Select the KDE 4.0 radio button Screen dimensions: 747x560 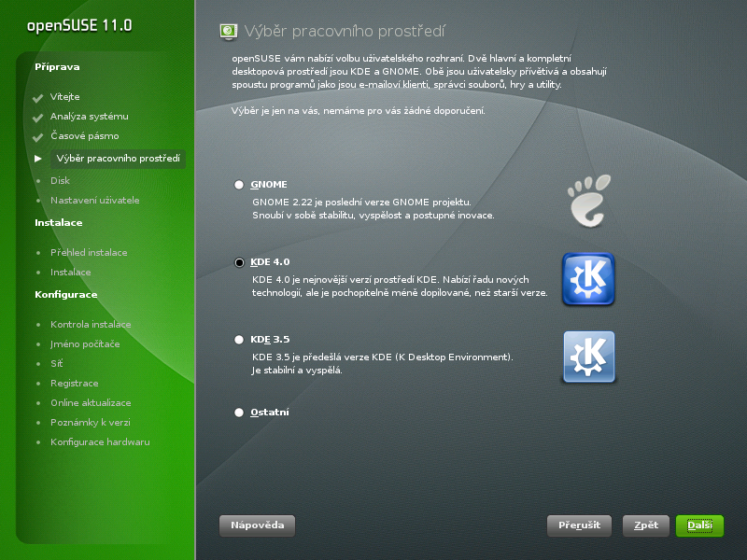click(x=239, y=262)
